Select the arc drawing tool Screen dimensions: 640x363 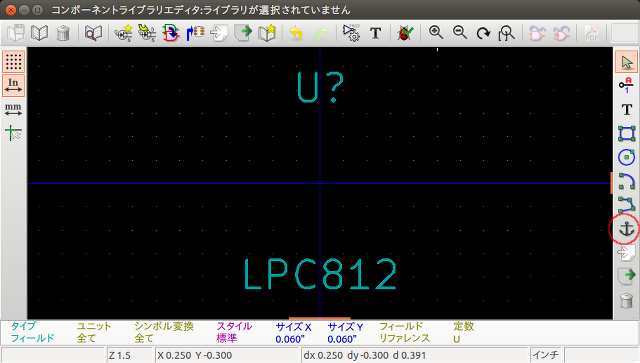tap(627, 181)
